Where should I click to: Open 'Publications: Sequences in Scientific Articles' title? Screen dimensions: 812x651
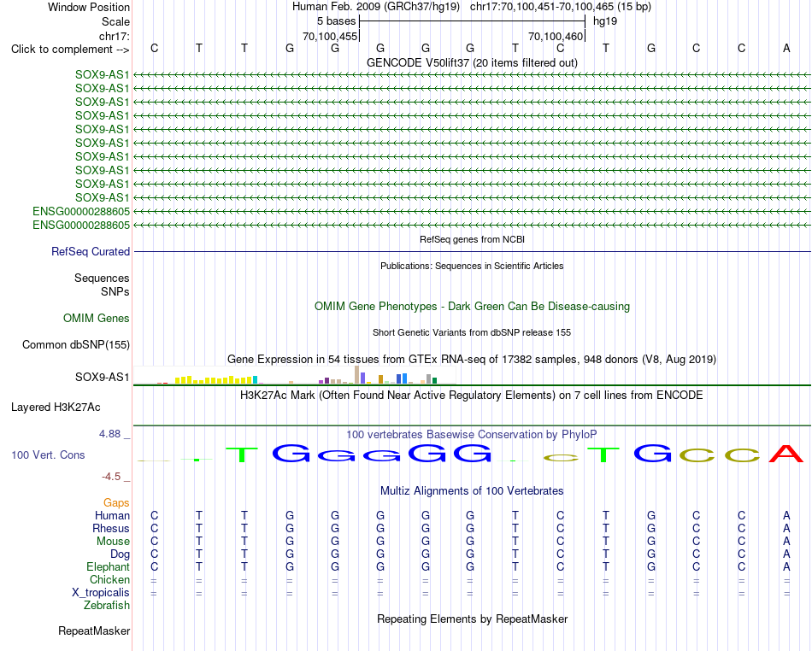472,266
